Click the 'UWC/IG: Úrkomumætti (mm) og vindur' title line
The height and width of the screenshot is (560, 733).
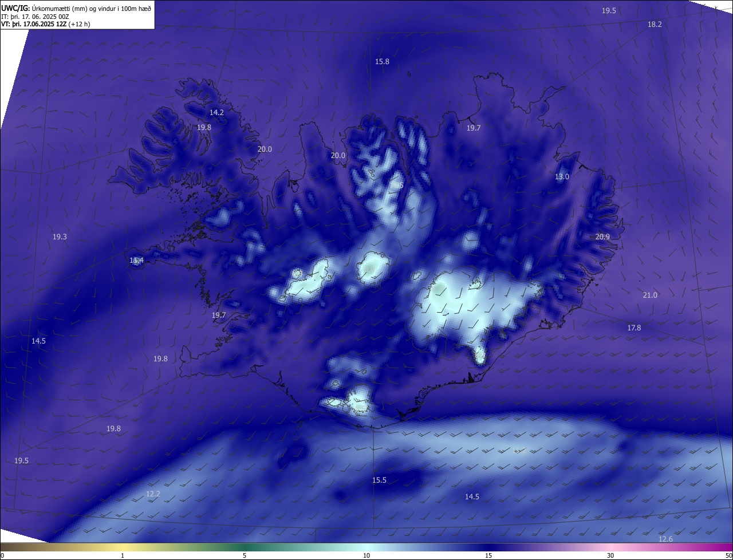(x=76, y=7)
